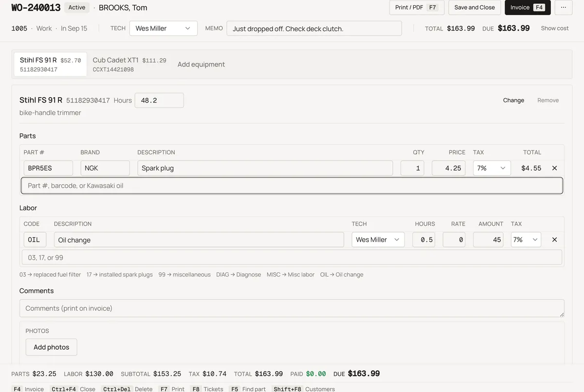The height and width of the screenshot is (392, 584).
Task: Click the Comments text area
Action: pyautogui.click(x=292, y=308)
